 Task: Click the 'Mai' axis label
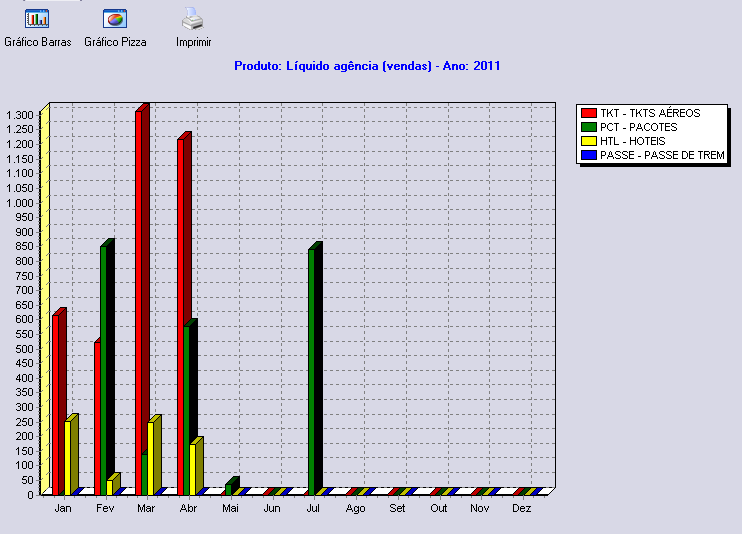[x=230, y=508]
